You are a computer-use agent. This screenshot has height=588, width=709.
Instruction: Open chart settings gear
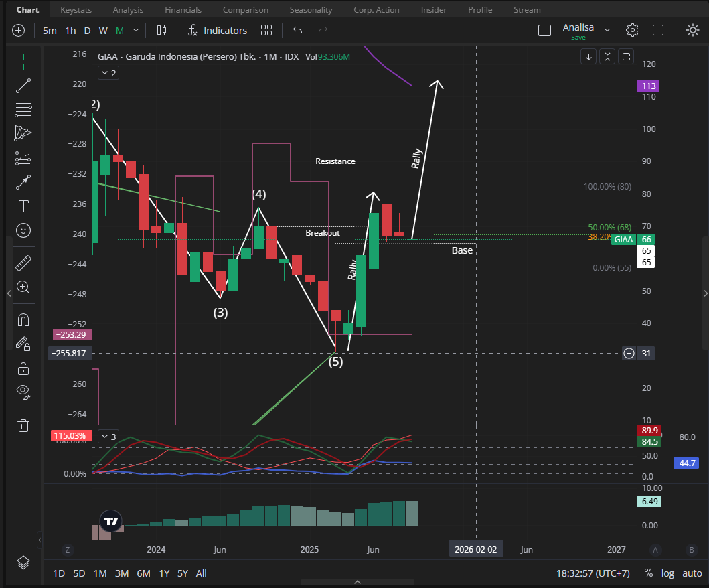tap(632, 31)
